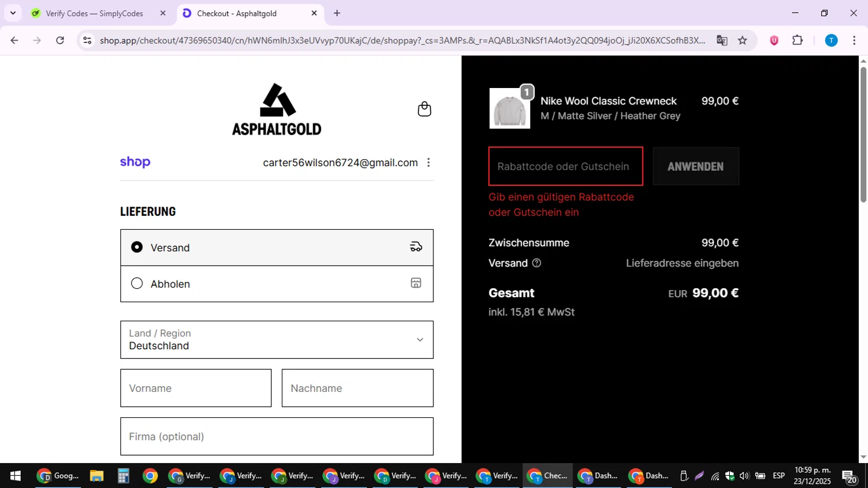
Task: Open the tab search dropdown arrow
Action: click(x=13, y=13)
